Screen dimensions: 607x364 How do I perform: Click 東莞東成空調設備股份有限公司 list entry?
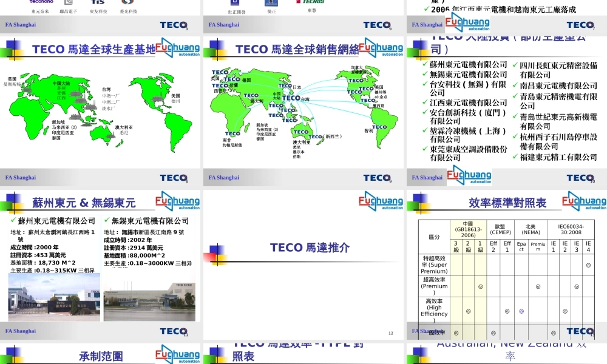[x=467, y=153]
